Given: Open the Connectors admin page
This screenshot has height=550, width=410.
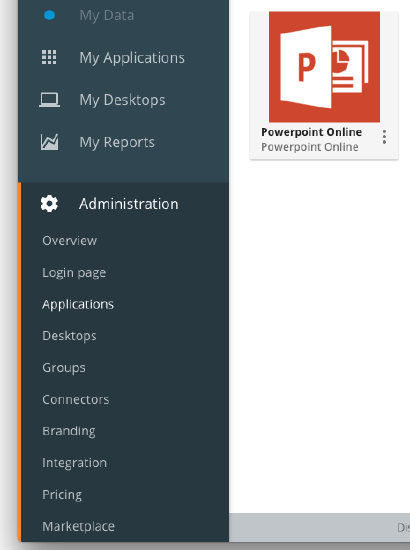Looking at the screenshot, I should [x=75, y=400].
